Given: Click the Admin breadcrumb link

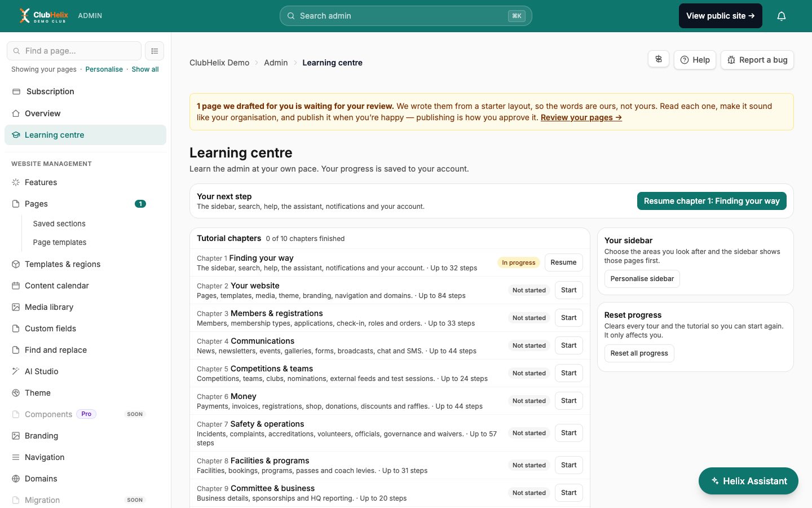Looking at the screenshot, I should (x=276, y=63).
